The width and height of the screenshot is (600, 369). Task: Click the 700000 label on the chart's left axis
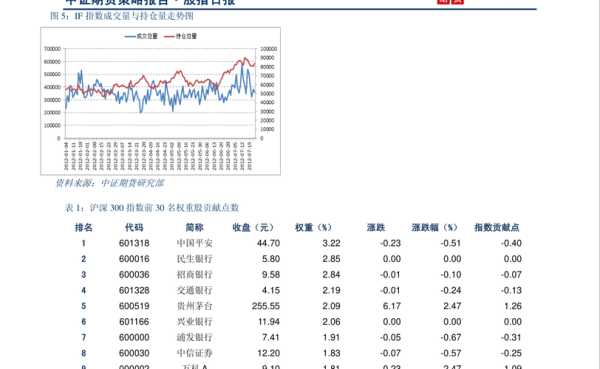[x=52, y=49]
